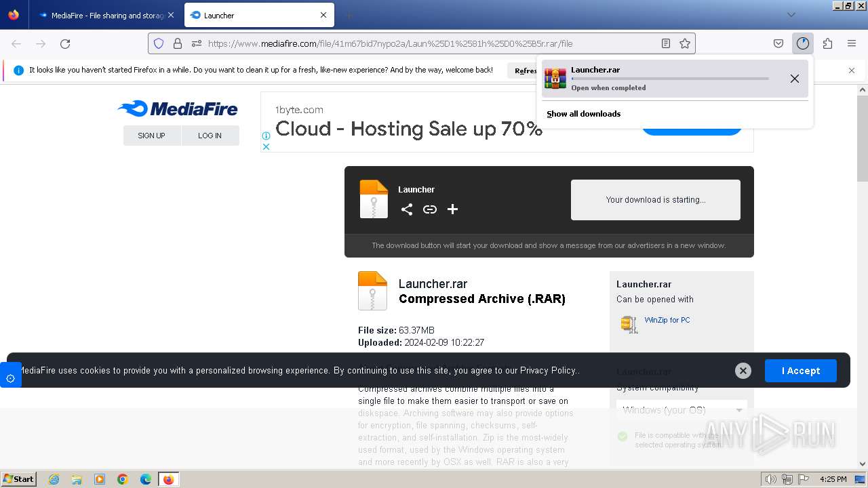The height and width of the screenshot is (488, 868).
Task: Bookmark this page with star icon
Action: (685, 43)
